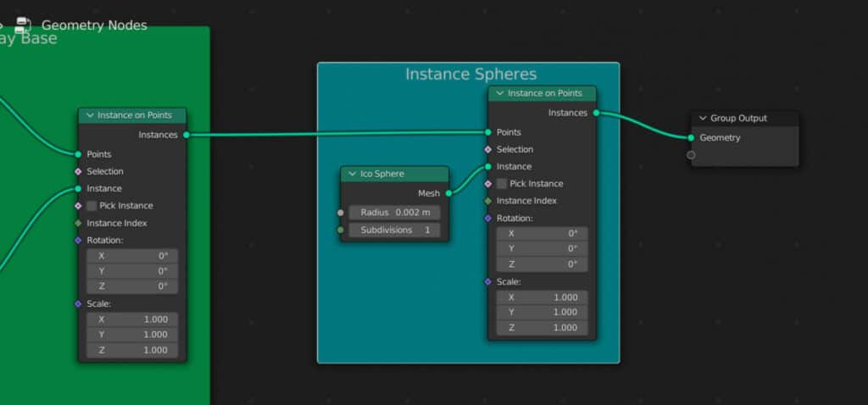The height and width of the screenshot is (405, 868).
Task: Click Instance Index socket in Instance Spheres frame
Action: tap(487, 201)
